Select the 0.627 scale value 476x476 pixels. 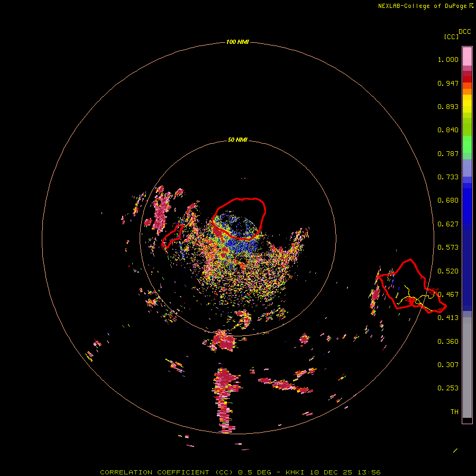pyautogui.click(x=448, y=224)
